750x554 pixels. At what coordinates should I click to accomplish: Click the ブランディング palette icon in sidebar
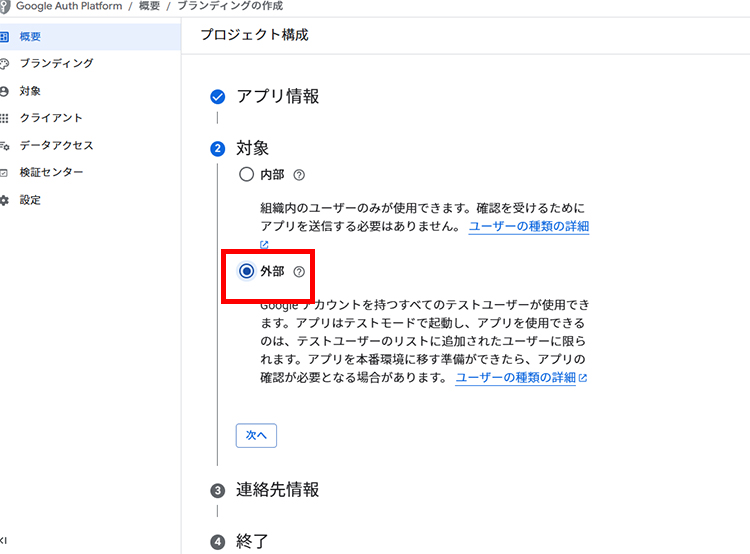(x=5, y=64)
